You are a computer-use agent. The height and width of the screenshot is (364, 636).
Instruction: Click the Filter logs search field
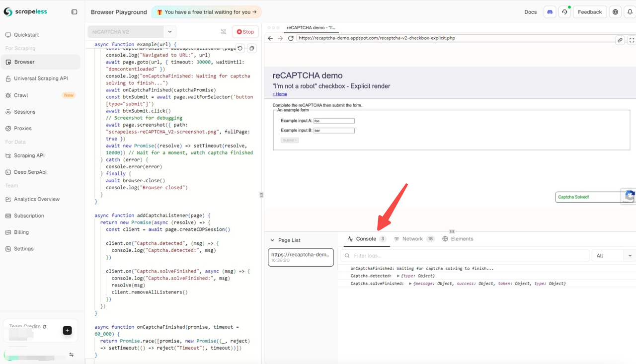465,256
